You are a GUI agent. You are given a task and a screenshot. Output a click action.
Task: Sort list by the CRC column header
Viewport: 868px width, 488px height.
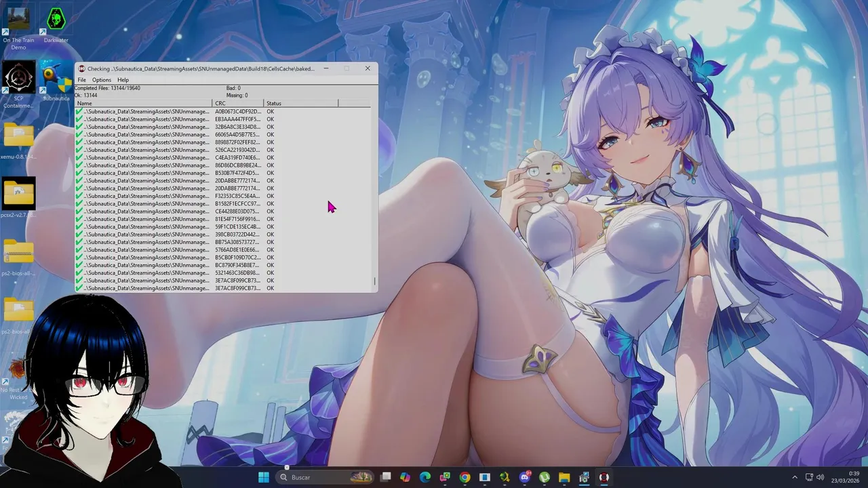pyautogui.click(x=238, y=103)
